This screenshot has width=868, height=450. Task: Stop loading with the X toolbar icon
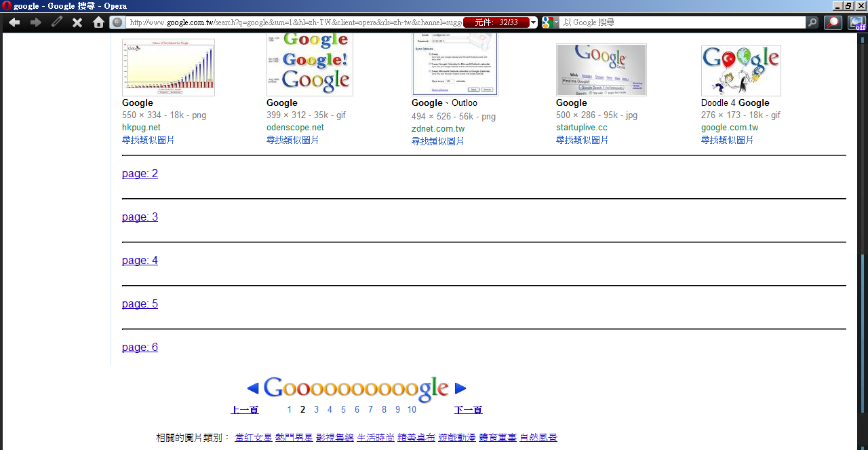point(77,22)
